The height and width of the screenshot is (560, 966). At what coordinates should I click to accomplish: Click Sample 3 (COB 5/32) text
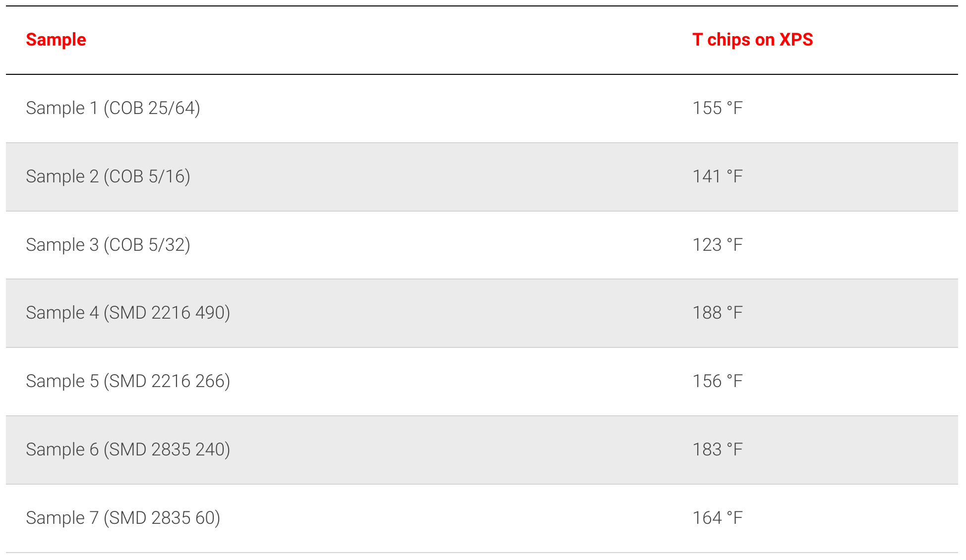[x=108, y=245]
